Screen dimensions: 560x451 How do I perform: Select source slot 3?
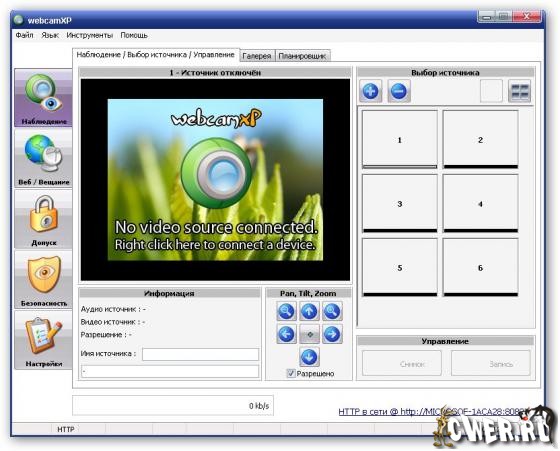tap(400, 204)
